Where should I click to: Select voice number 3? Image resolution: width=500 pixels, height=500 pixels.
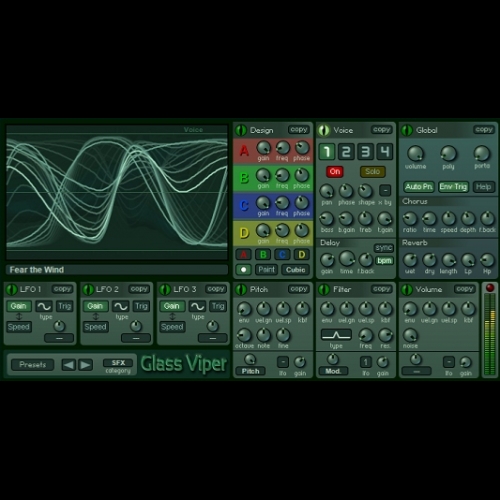(x=366, y=152)
